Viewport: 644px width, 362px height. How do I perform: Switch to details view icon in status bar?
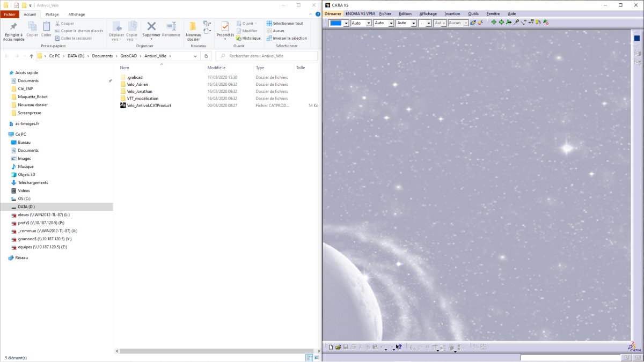click(x=309, y=357)
